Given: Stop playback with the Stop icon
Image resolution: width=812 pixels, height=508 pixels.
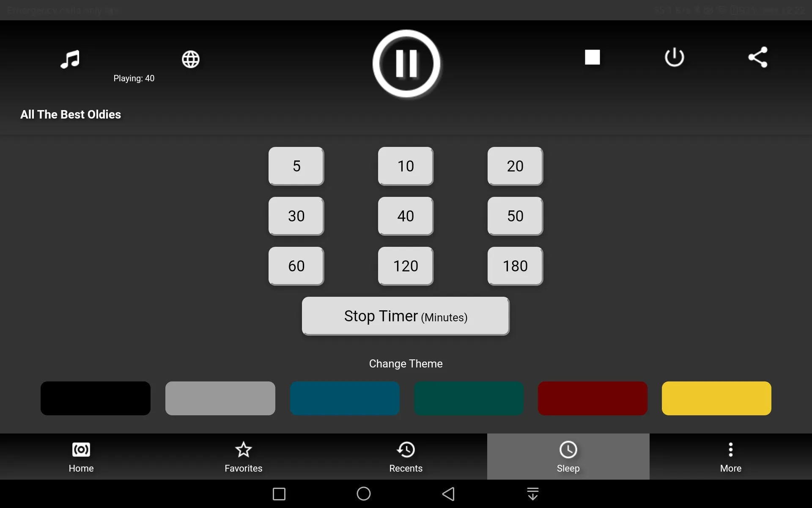Looking at the screenshot, I should [x=592, y=57].
